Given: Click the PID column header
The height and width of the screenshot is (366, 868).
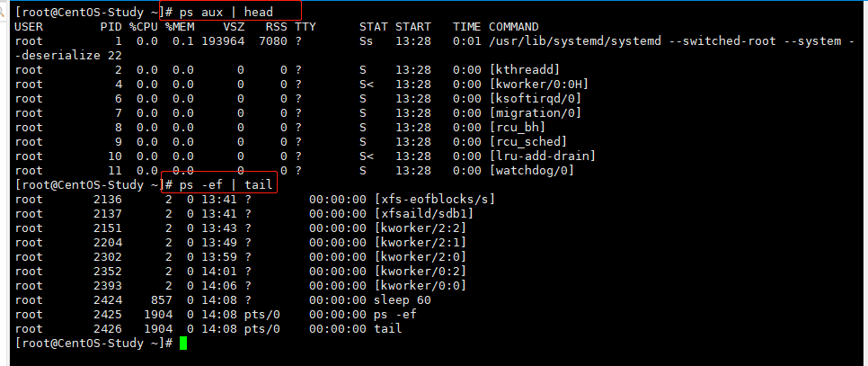Looking at the screenshot, I should pos(111,27).
